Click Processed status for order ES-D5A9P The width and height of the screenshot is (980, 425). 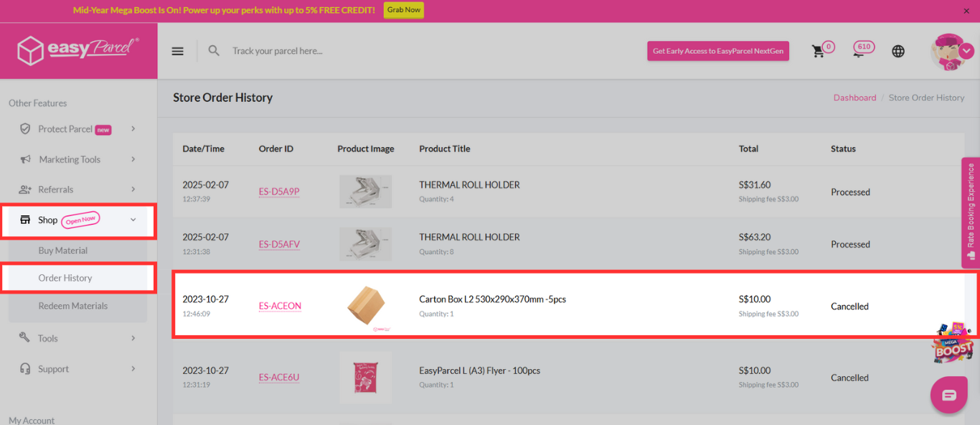[850, 192]
